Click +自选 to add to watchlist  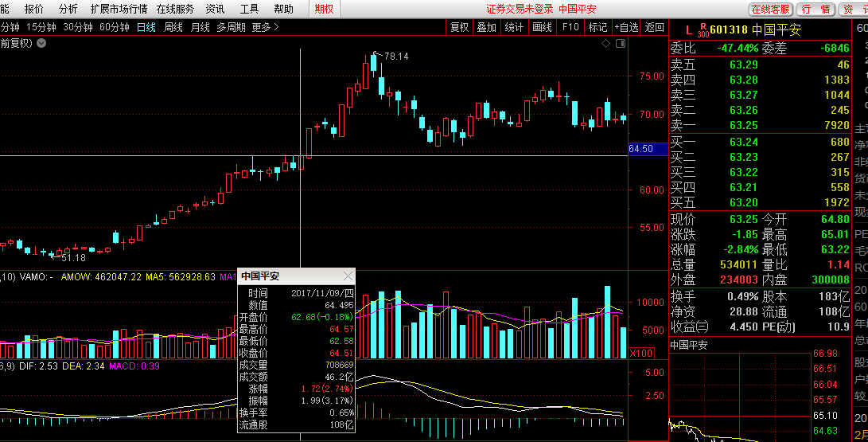pyautogui.click(x=626, y=27)
